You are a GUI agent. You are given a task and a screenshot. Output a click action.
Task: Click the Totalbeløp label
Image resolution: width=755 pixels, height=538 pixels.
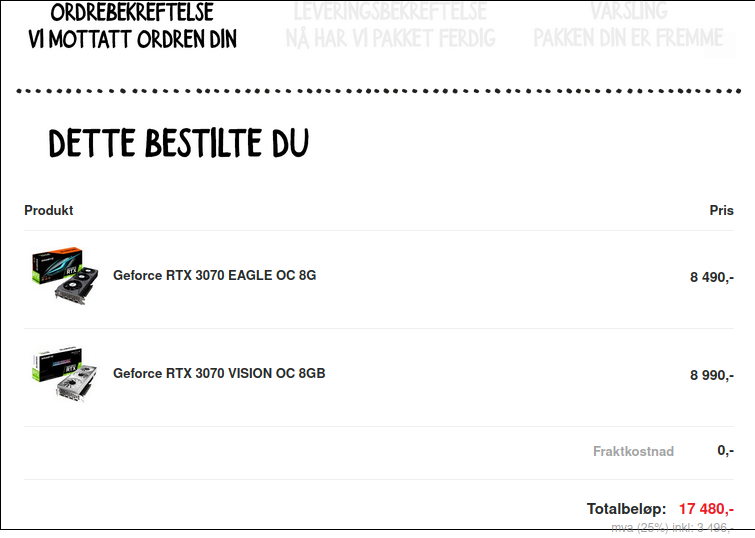[x=626, y=509]
